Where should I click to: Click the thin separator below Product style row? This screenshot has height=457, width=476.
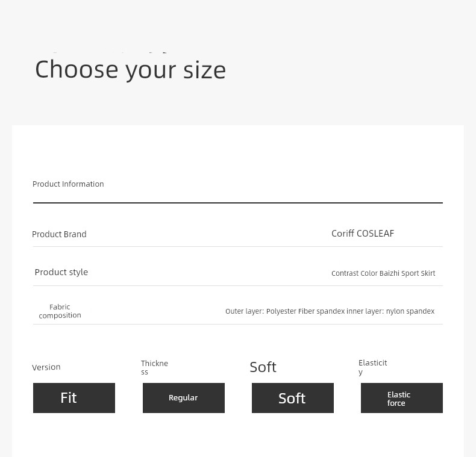coord(237,285)
